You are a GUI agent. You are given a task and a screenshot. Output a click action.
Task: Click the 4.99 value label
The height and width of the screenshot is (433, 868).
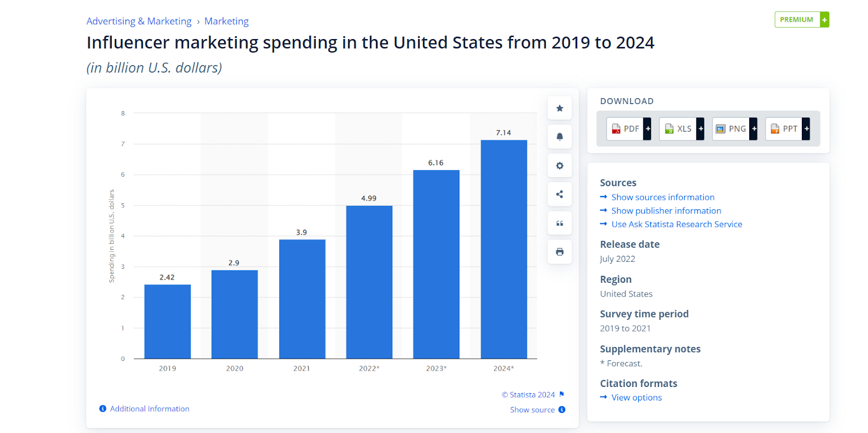[369, 198]
